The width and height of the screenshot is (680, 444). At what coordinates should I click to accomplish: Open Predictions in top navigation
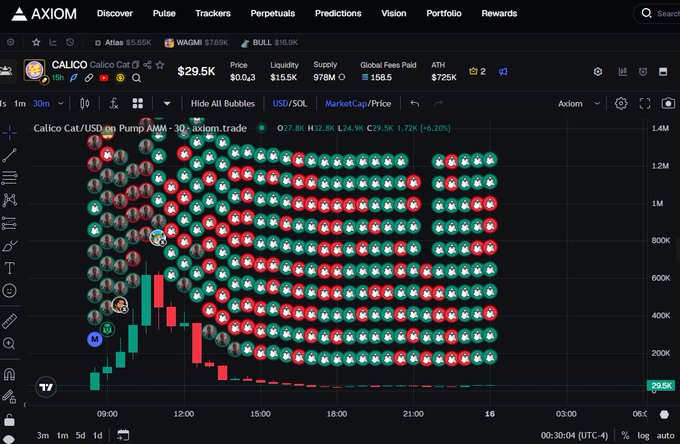[x=338, y=13]
